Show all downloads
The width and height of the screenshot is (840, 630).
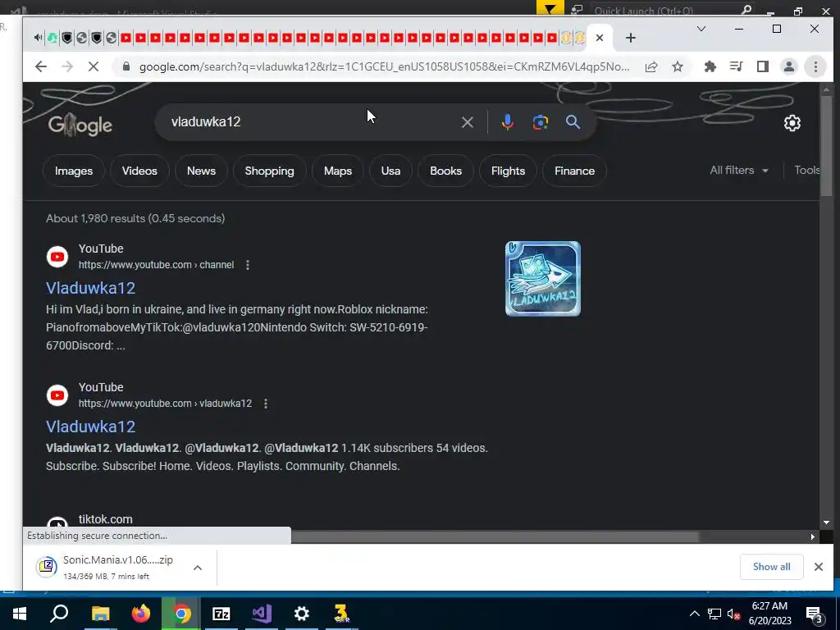[x=771, y=567]
